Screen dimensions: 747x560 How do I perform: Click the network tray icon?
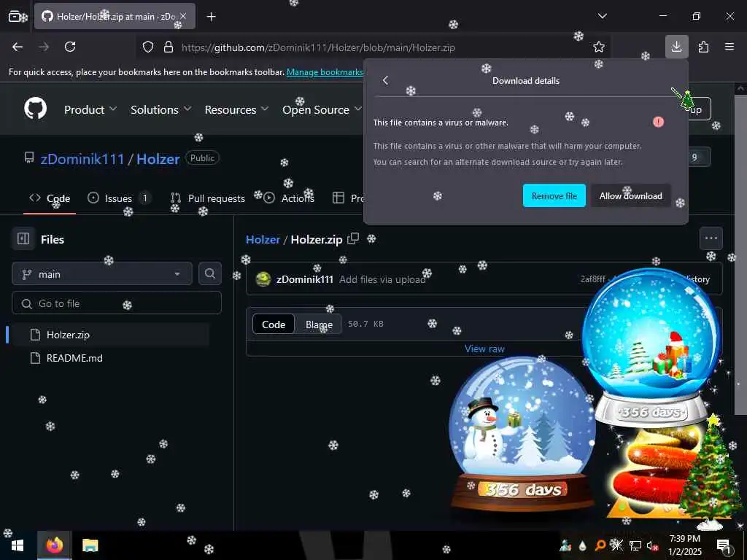tap(635, 545)
